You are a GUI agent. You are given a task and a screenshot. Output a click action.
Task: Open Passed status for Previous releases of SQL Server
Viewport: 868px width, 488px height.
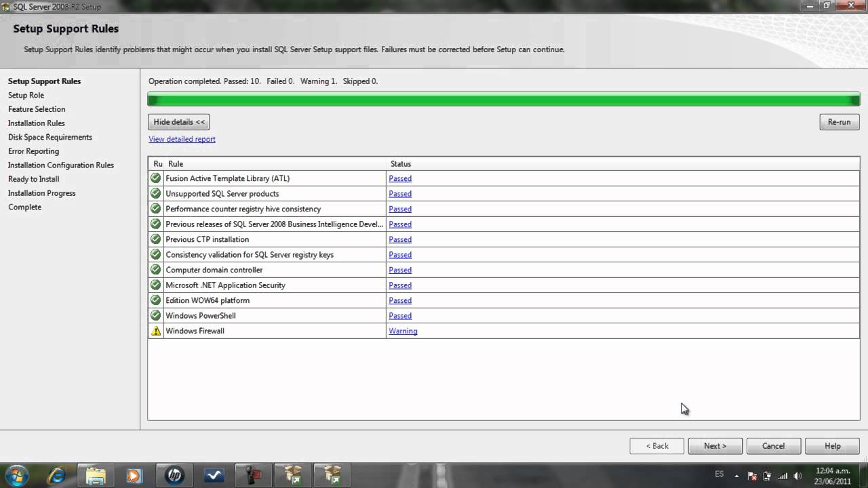[400, 224]
